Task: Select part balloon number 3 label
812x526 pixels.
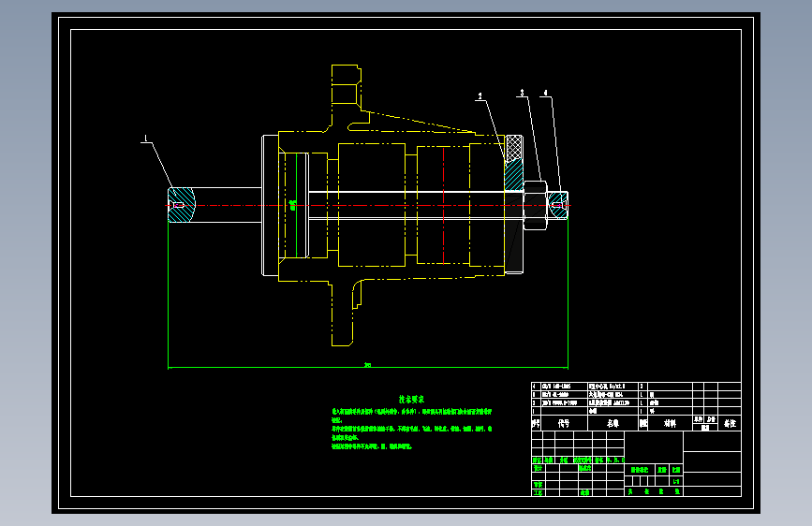Action: (522, 93)
